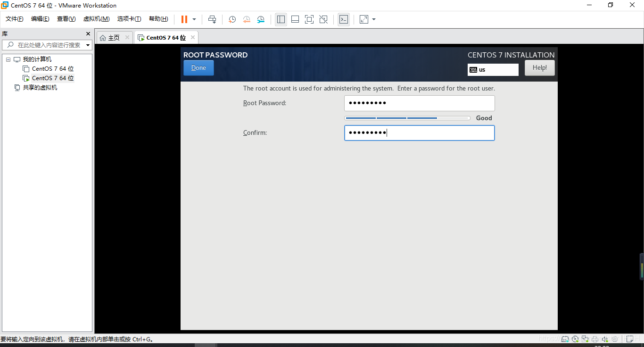Toggle the library sidebar view
The height and width of the screenshot is (347, 644).
click(281, 19)
